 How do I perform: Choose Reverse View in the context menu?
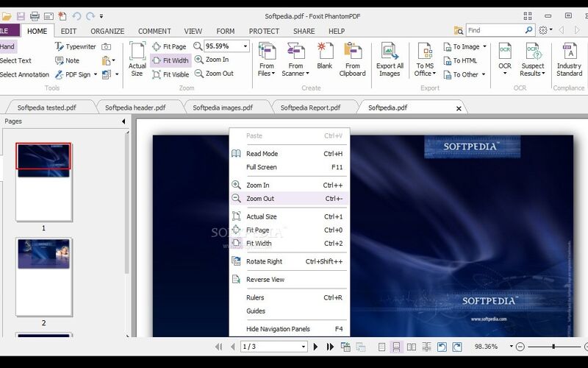pyautogui.click(x=289, y=280)
